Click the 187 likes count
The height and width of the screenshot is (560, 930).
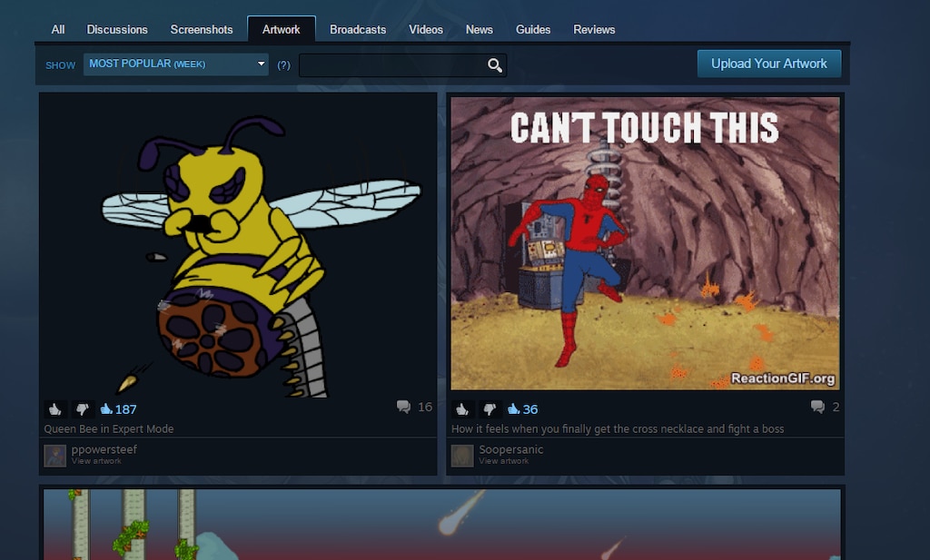pos(125,409)
